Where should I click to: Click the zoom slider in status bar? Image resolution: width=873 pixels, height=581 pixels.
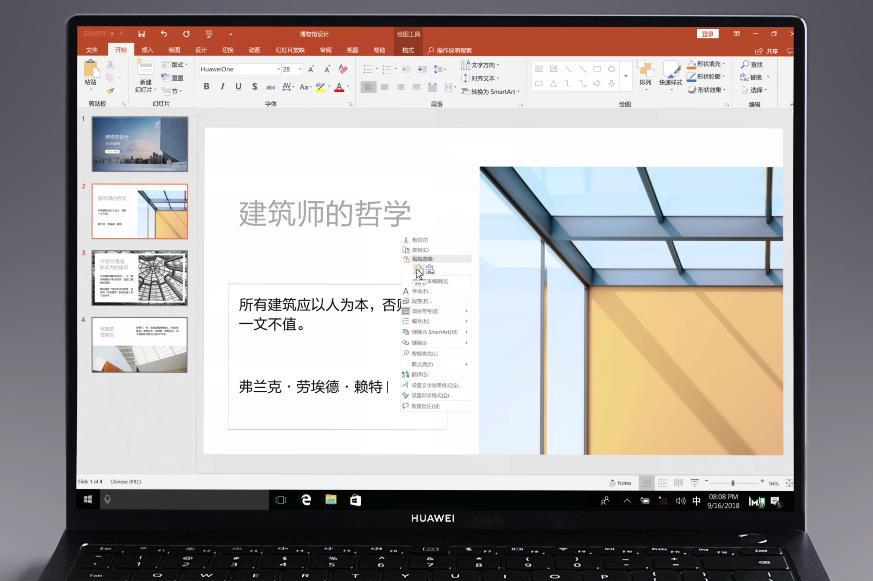coord(733,483)
